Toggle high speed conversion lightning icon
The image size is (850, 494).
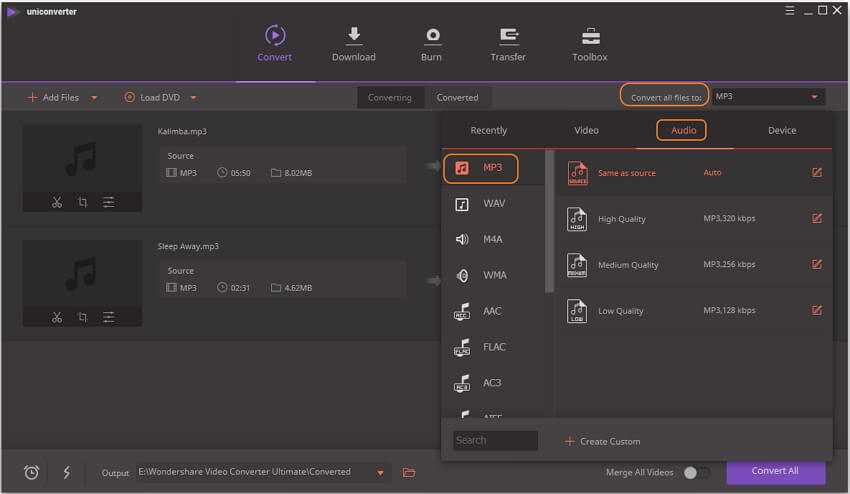pos(67,472)
